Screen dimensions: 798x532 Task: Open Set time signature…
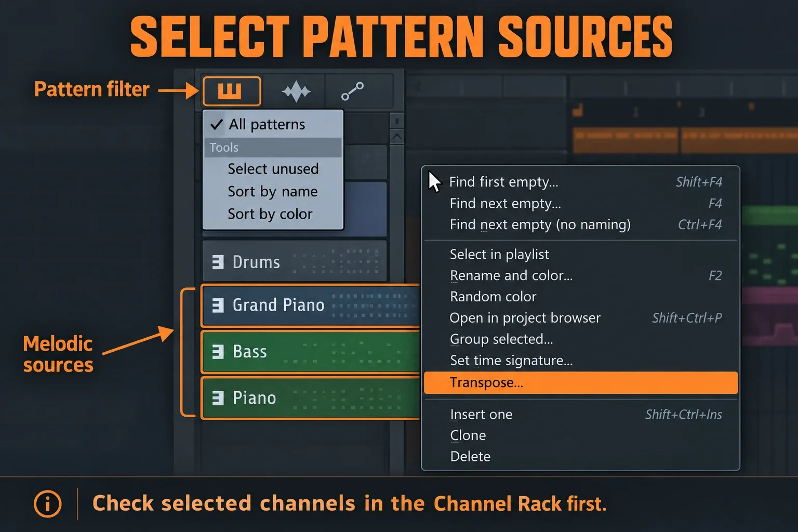(x=581, y=361)
